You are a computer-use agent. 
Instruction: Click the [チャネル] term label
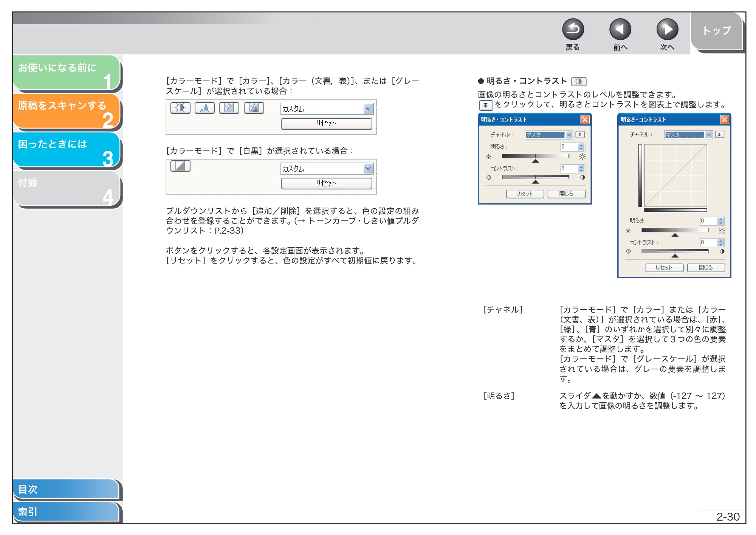[503, 310]
